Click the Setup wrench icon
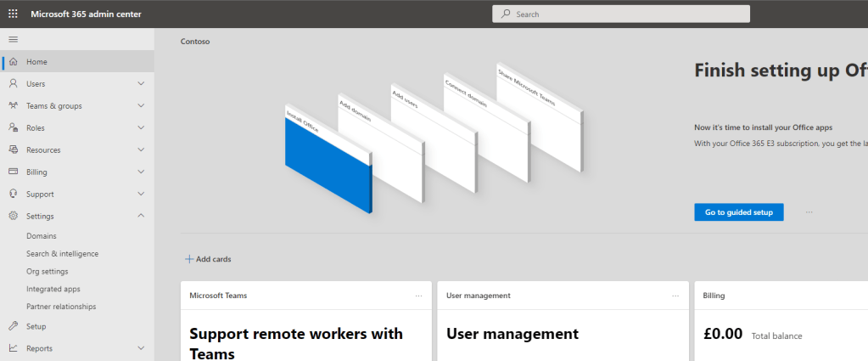The width and height of the screenshot is (868, 361). (13, 326)
